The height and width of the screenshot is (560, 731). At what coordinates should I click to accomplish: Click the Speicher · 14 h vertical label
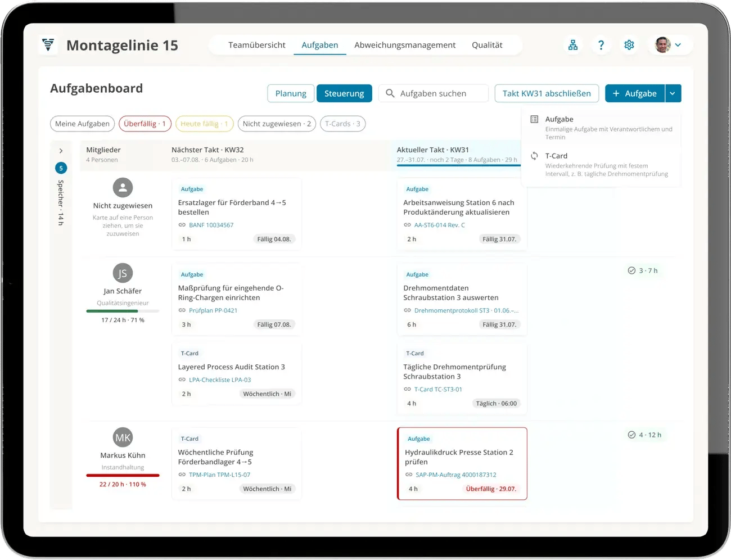(x=61, y=203)
